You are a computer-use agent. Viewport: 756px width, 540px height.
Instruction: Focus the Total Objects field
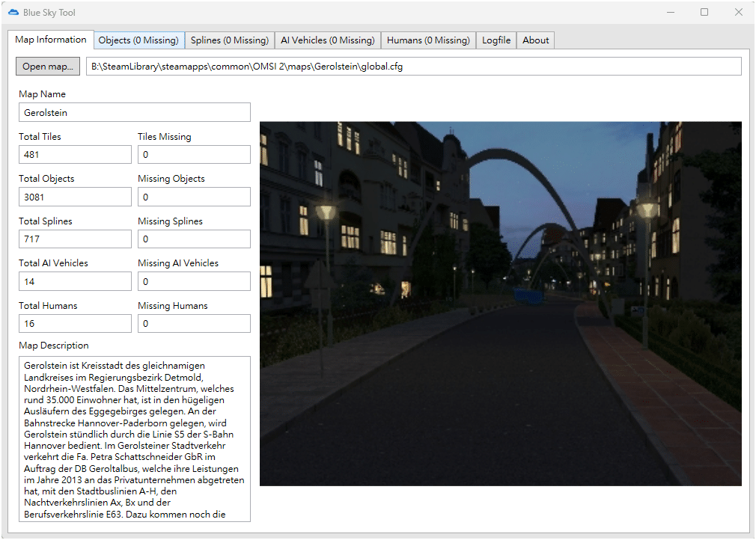tap(75, 197)
